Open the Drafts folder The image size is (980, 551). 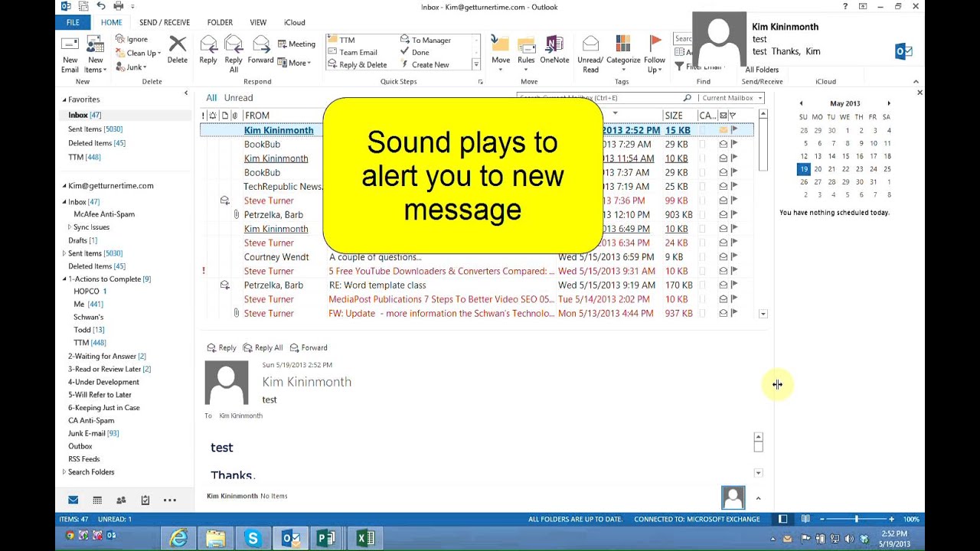click(x=83, y=240)
